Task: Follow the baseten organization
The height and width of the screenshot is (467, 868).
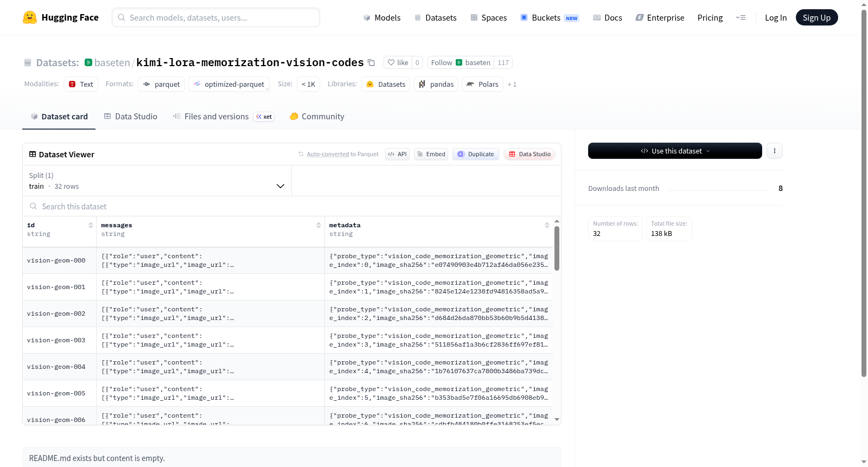Action: pos(461,62)
